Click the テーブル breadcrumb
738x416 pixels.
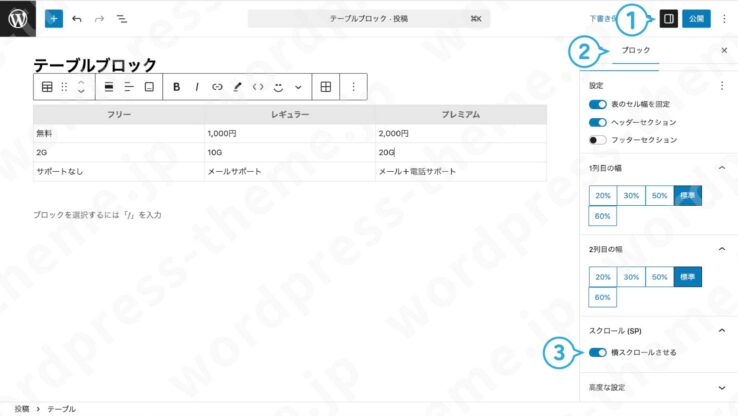[61, 409]
